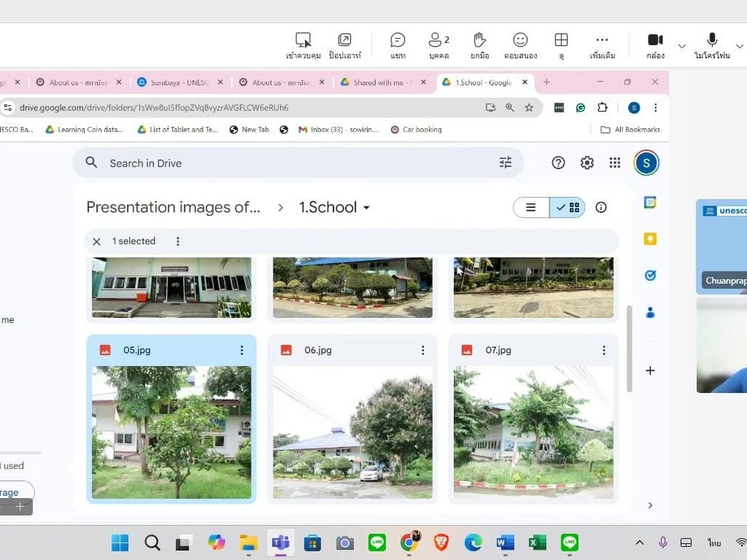Toggle the Teams microphone
This screenshot has height=560, width=747.
(712, 46)
